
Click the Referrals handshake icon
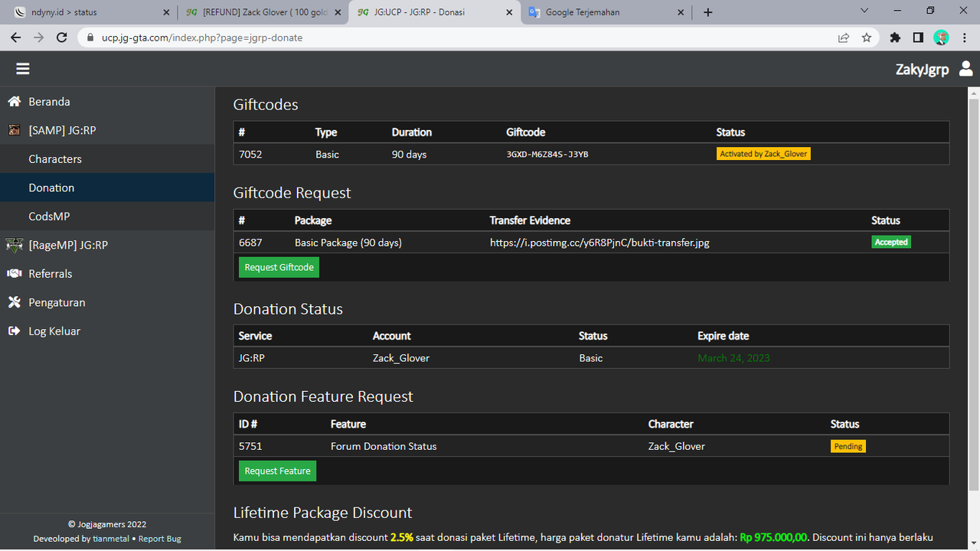(x=14, y=274)
